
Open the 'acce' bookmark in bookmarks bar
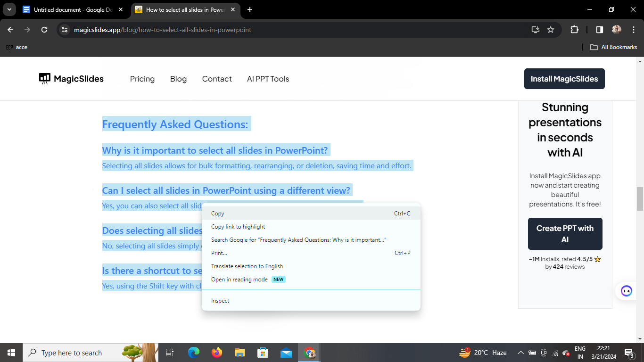(17, 47)
